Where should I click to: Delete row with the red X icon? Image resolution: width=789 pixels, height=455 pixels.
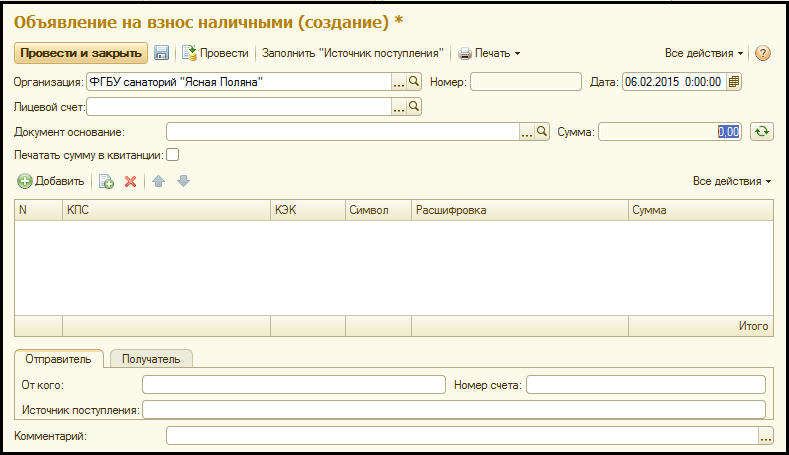(x=130, y=181)
